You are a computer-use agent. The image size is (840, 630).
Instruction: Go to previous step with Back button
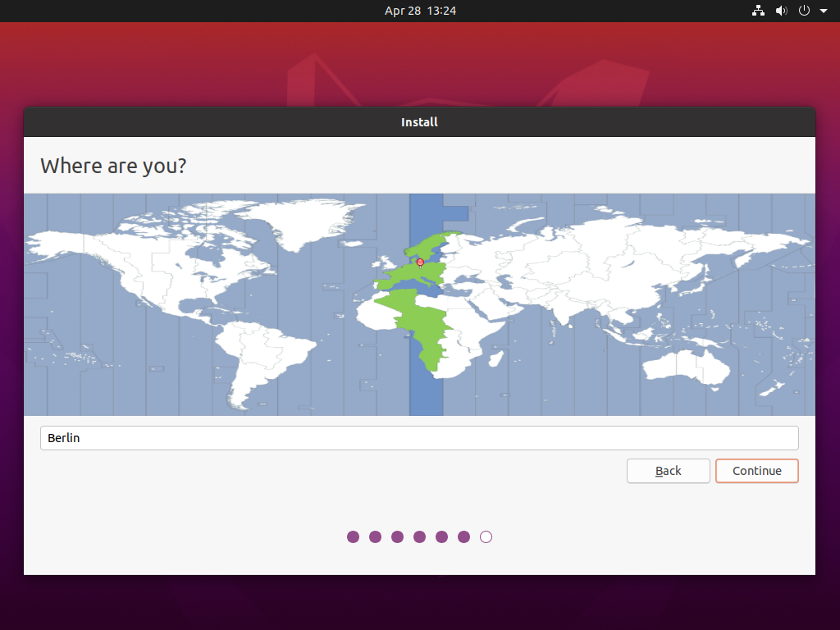pos(668,471)
